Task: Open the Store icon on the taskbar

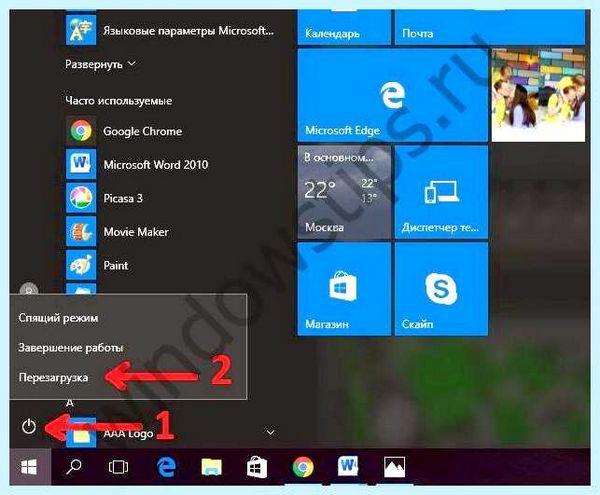Action: pos(257,467)
